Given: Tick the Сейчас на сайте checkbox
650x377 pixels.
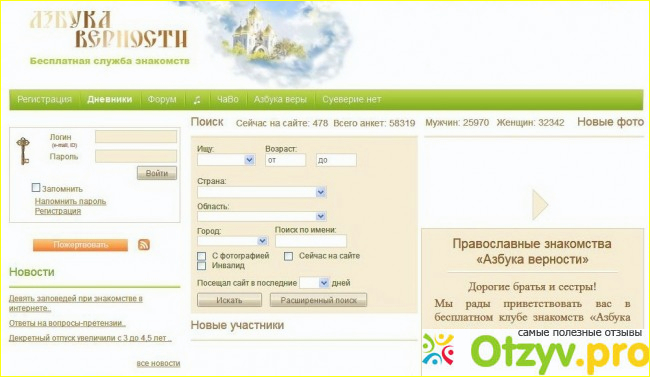Looking at the screenshot, I should (x=289, y=256).
